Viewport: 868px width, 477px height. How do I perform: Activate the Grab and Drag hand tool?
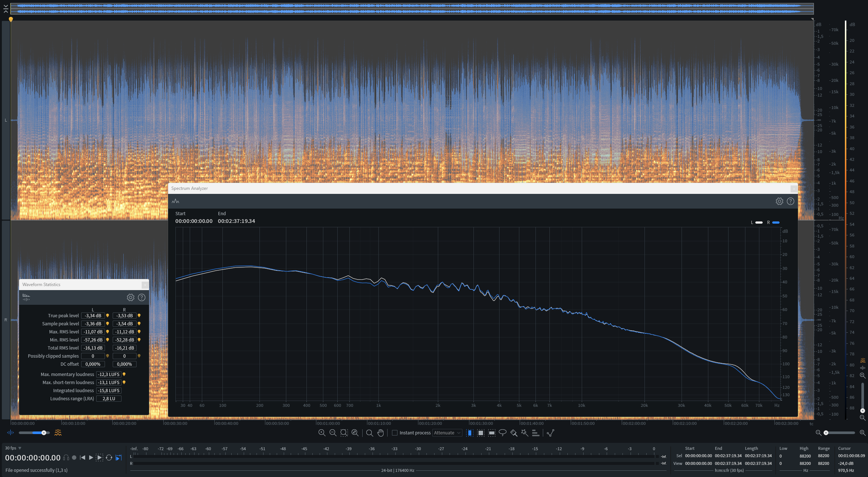pos(381,433)
